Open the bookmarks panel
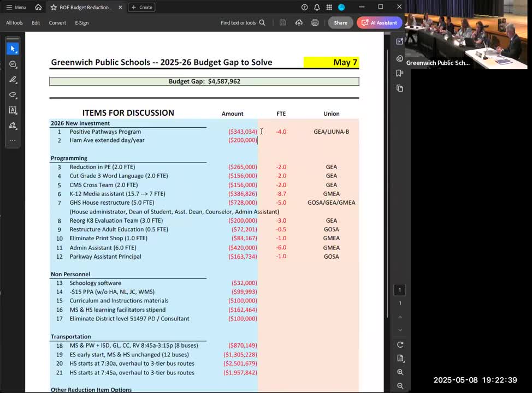532x393 pixels. 400,73
